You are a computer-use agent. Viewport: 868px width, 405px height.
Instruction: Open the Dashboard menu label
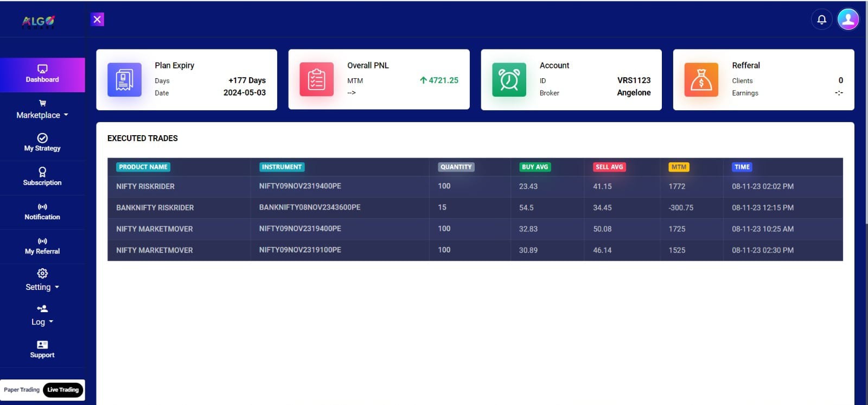click(x=42, y=80)
